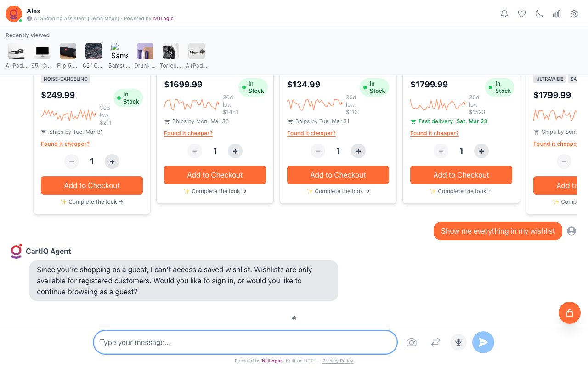The image size is (588, 368).
Task: Open 'Found it cheaper?' under the $1699.99 product
Action: [188, 133]
